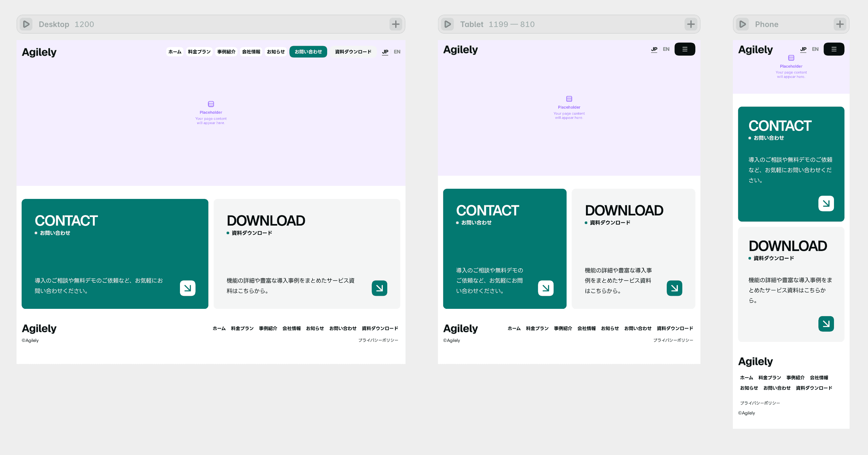Play the Tablet breakpoint preview
This screenshot has height=455, width=868.
click(x=447, y=24)
